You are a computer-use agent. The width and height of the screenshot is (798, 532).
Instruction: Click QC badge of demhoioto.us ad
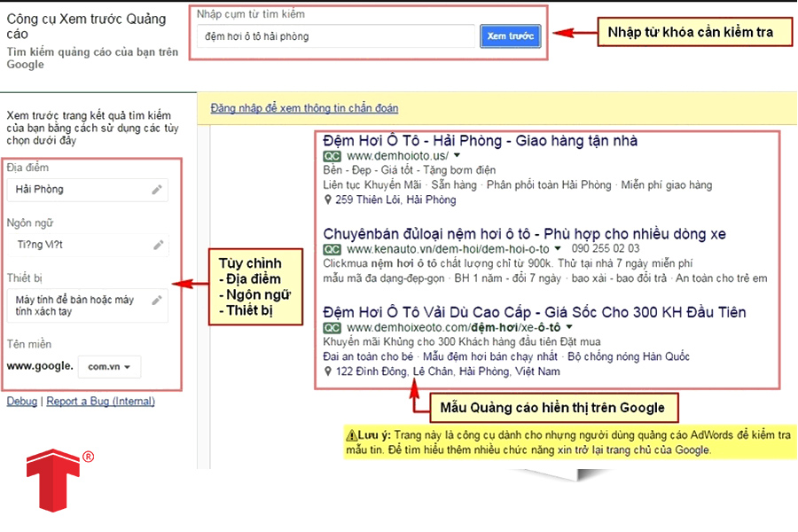click(332, 156)
